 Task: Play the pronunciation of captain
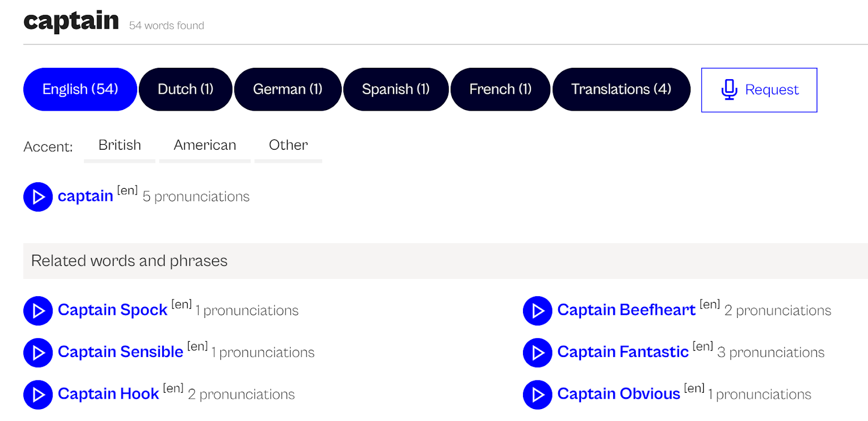click(37, 197)
